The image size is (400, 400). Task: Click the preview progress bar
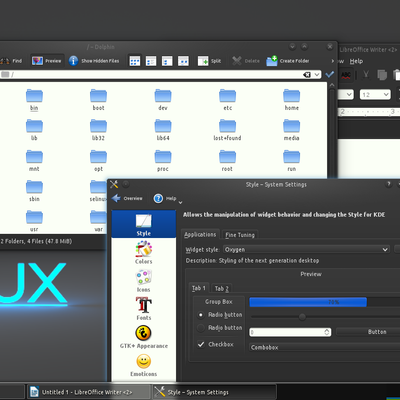325,302
